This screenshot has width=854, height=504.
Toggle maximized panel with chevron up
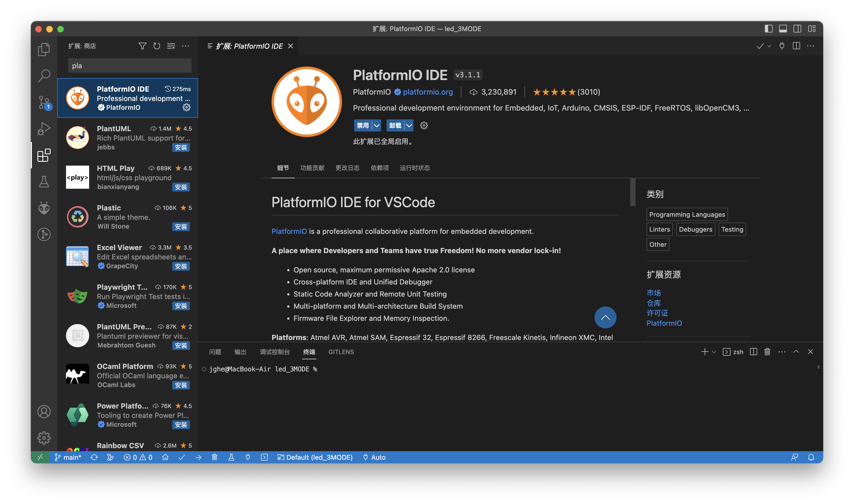(796, 352)
